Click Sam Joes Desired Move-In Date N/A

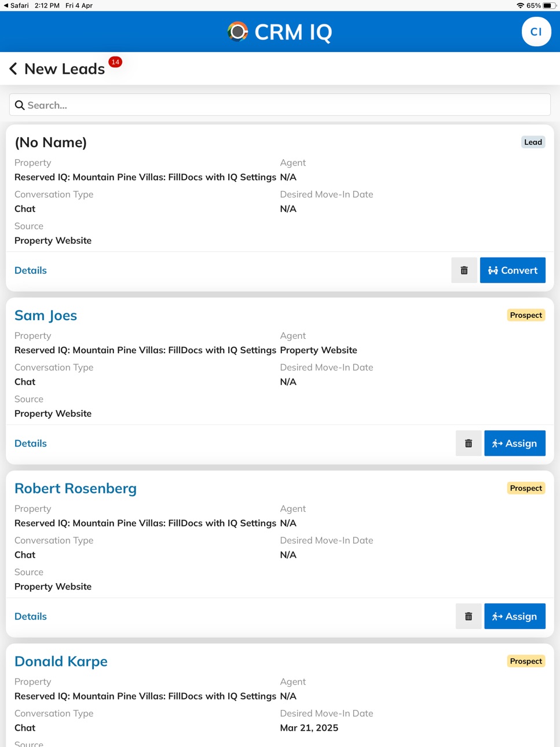[288, 382]
